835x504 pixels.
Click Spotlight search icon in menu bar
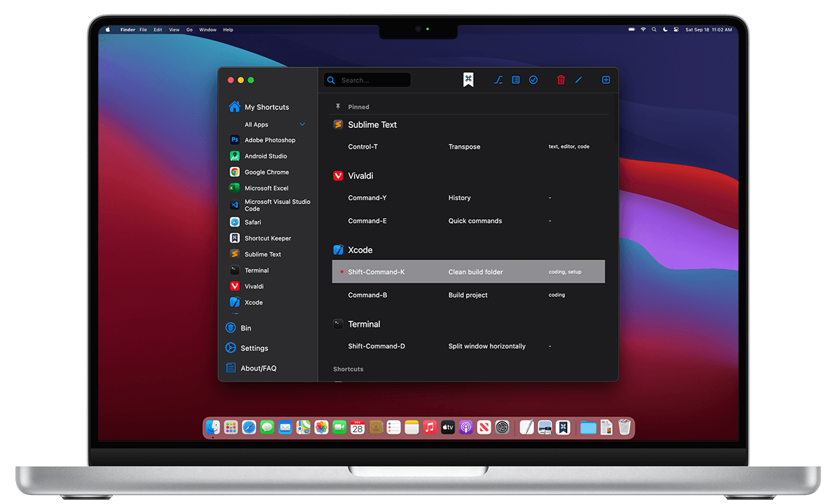coord(655,30)
